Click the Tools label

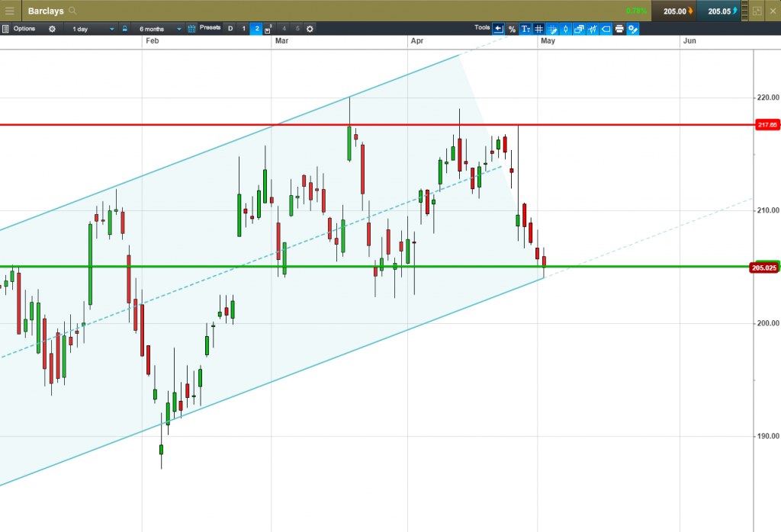coord(482,28)
